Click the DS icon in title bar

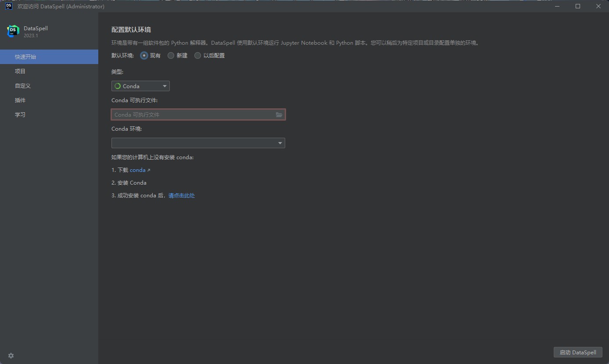pos(8,6)
